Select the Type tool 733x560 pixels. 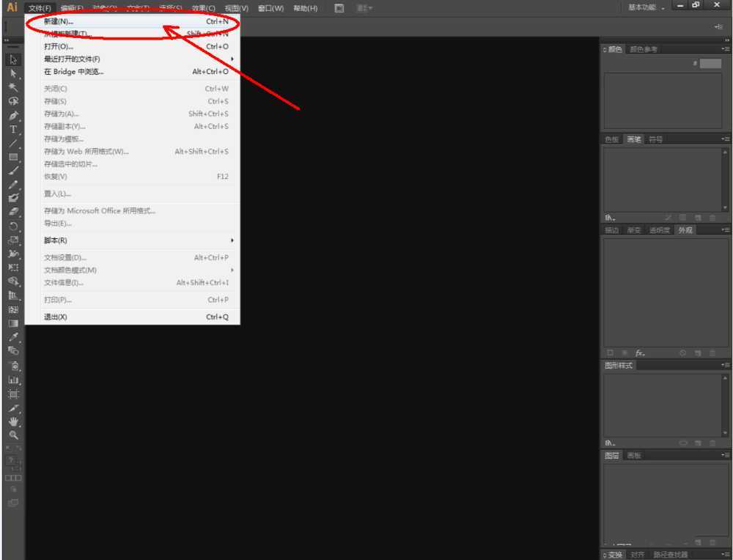tap(13, 130)
